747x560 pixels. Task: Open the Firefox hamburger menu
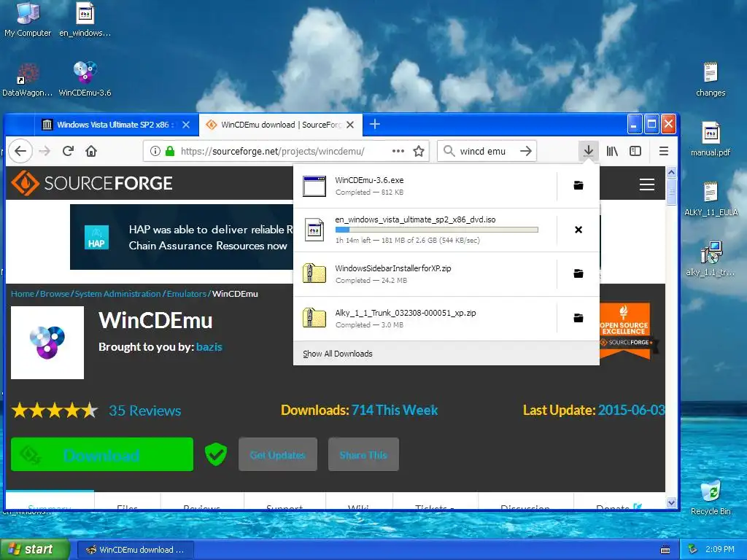[x=663, y=151]
